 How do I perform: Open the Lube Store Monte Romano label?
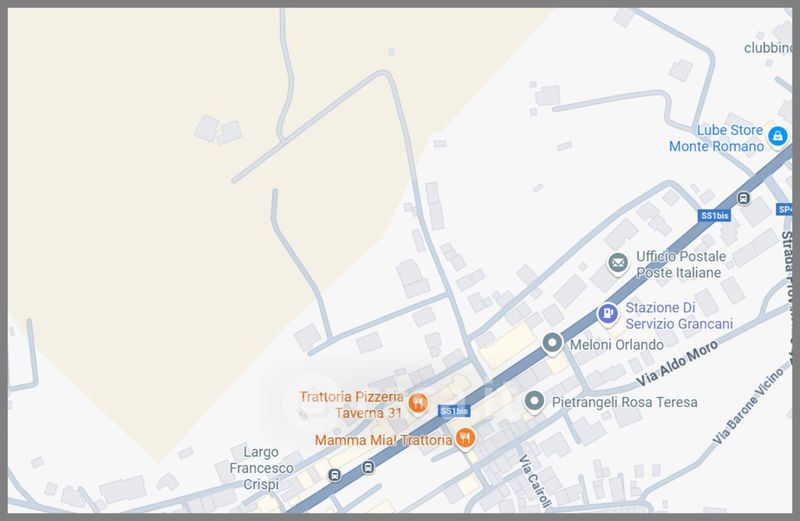(x=716, y=138)
